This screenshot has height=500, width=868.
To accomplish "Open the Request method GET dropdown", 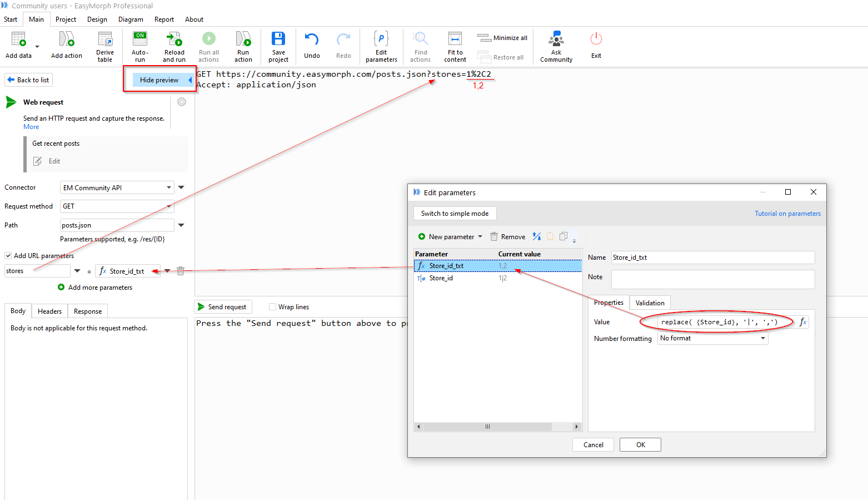I will (117, 206).
